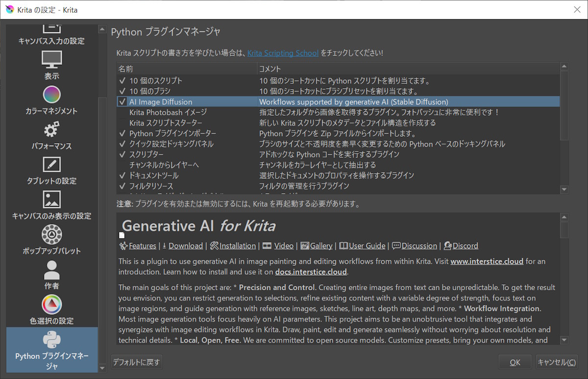Open the Discord link
Viewport: 588px width, 379px height.
[x=465, y=246]
